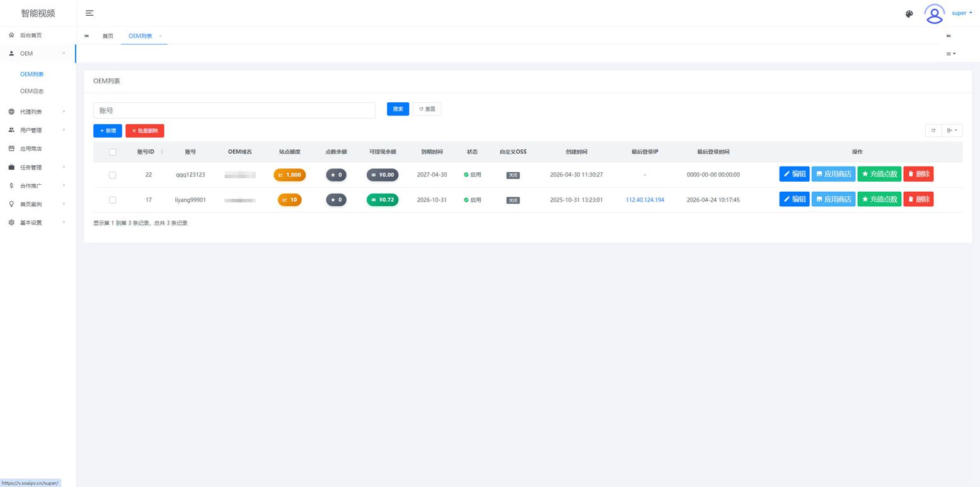Click 删除 for qqq123123

coord(918,174)
